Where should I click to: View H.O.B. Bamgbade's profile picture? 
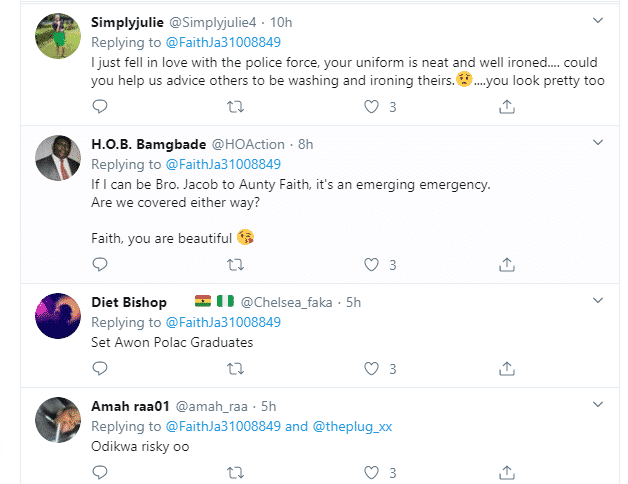pyautogui.click(x=57, y=160)
